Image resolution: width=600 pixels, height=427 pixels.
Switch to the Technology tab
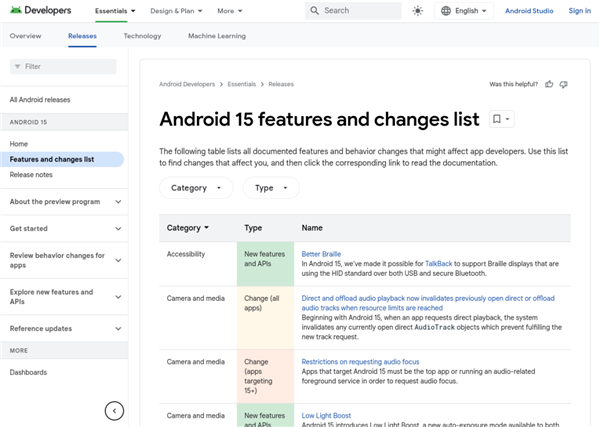point(142,36)
